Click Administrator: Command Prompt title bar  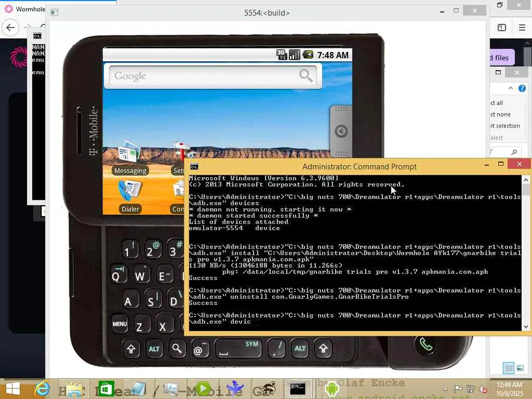coord(360,167)
